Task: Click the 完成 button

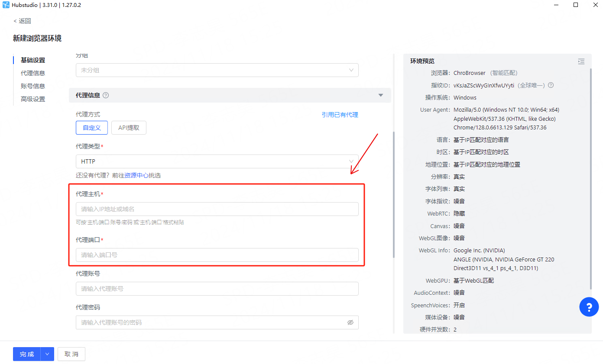Action: (27, 354)
